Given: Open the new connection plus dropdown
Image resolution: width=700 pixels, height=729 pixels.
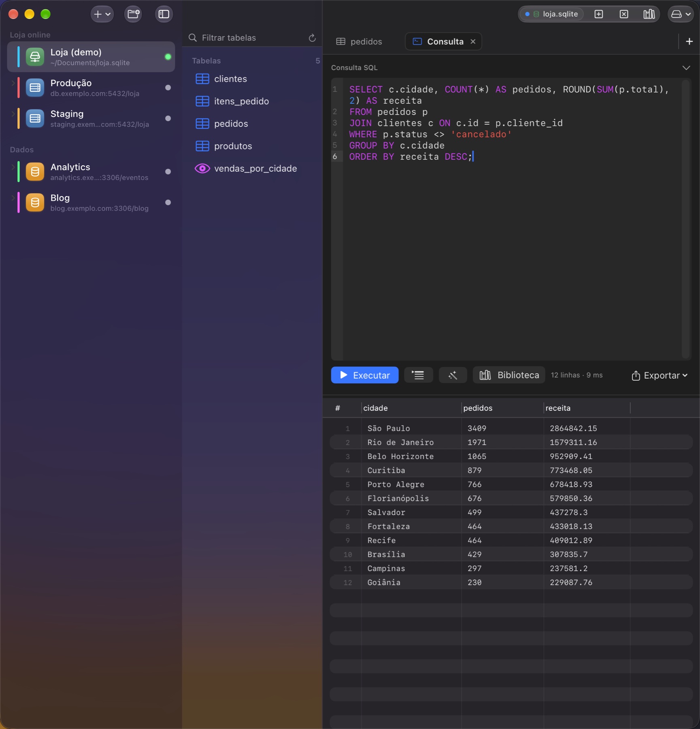Looking at the screenshot, I should tap(102, 14).
